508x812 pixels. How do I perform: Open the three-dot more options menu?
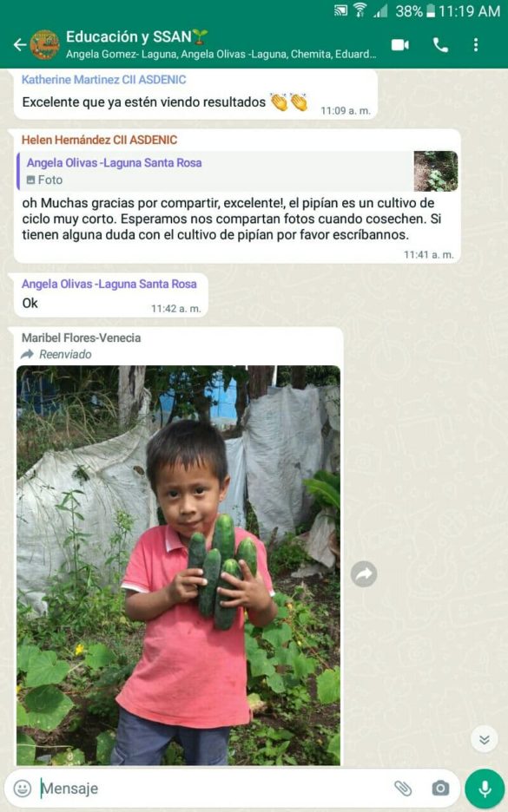(476, 45)
